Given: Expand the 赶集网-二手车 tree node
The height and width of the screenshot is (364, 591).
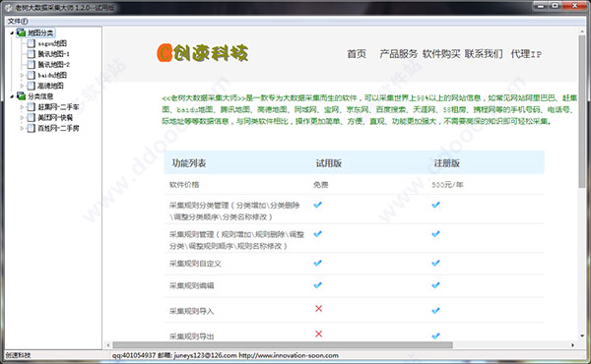Looking at the screenshot, I should point(22,107).
